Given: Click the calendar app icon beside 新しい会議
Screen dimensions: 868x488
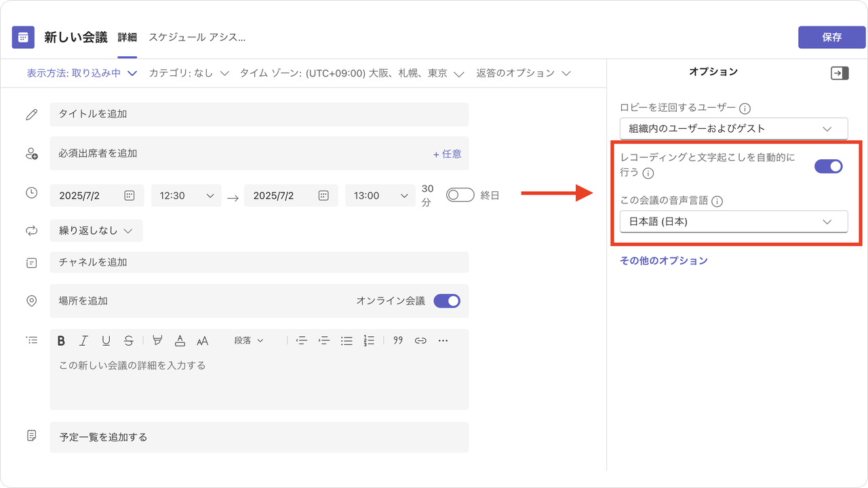Looking at the screenshot, I should point(23,37).
